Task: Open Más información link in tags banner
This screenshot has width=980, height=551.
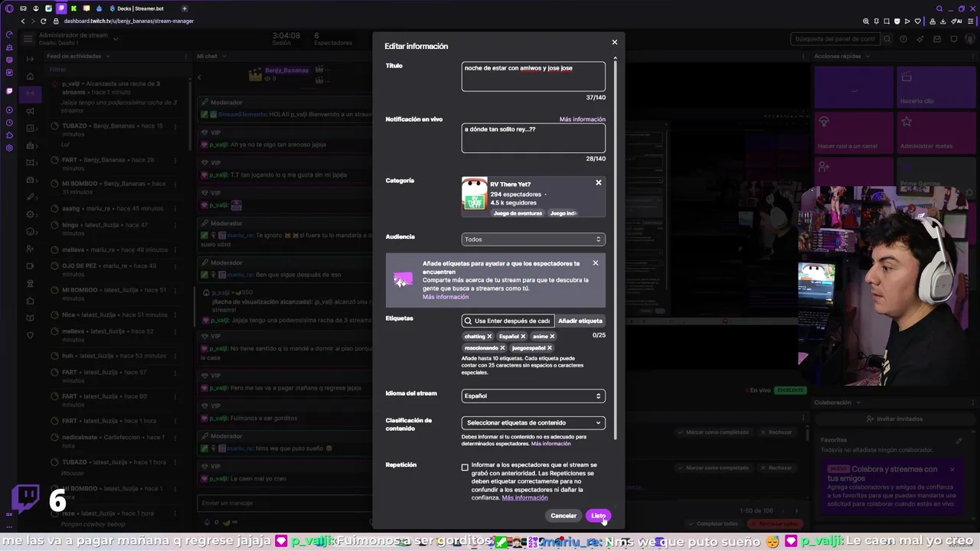Action: click(x=445, y=297)
